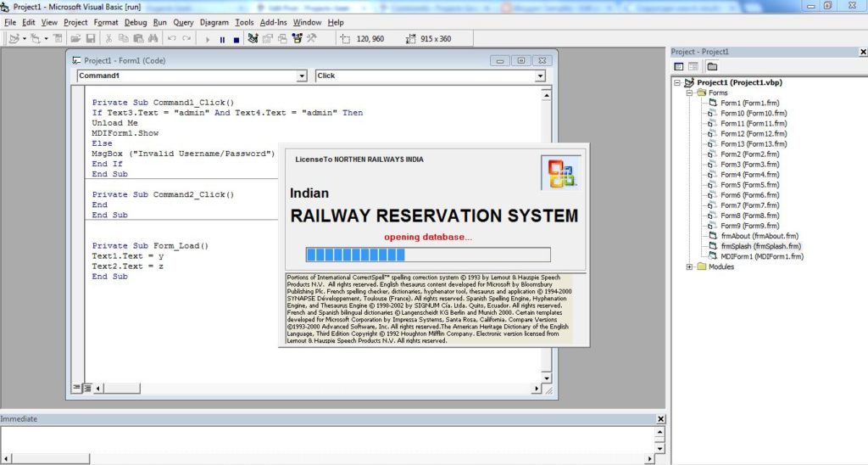
Task: Select Form1 (Form1.frm) in project tree
Action: [x=749, y=103]
